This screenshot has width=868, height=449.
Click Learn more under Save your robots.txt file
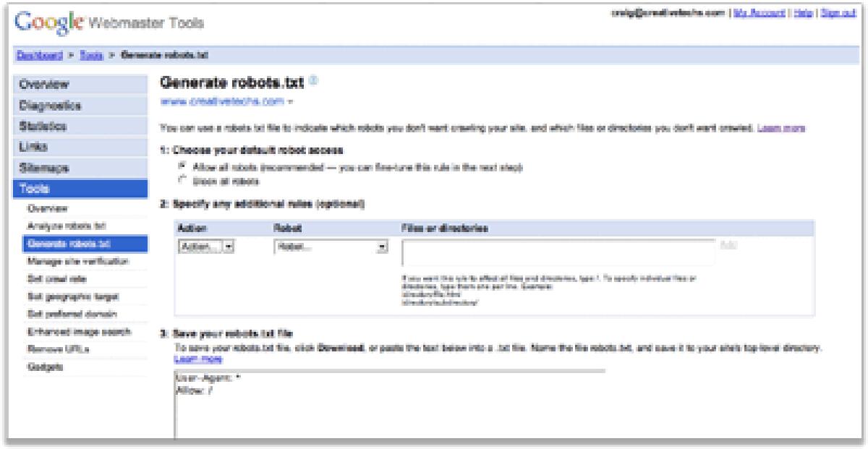click(199, 359)
